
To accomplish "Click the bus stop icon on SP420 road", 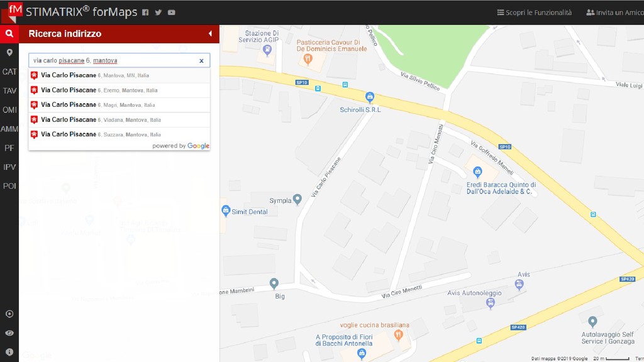I will pos(479,341).
